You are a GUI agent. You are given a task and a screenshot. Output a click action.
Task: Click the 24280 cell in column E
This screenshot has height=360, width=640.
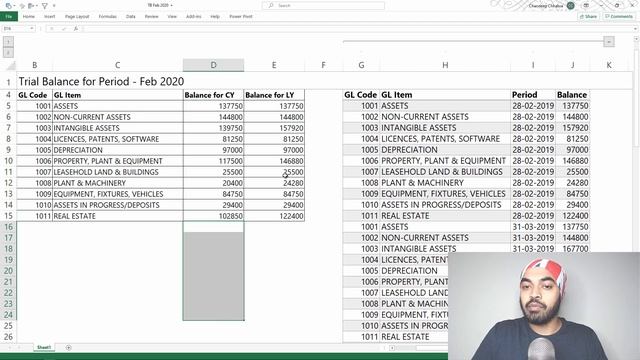coord(274,183)
